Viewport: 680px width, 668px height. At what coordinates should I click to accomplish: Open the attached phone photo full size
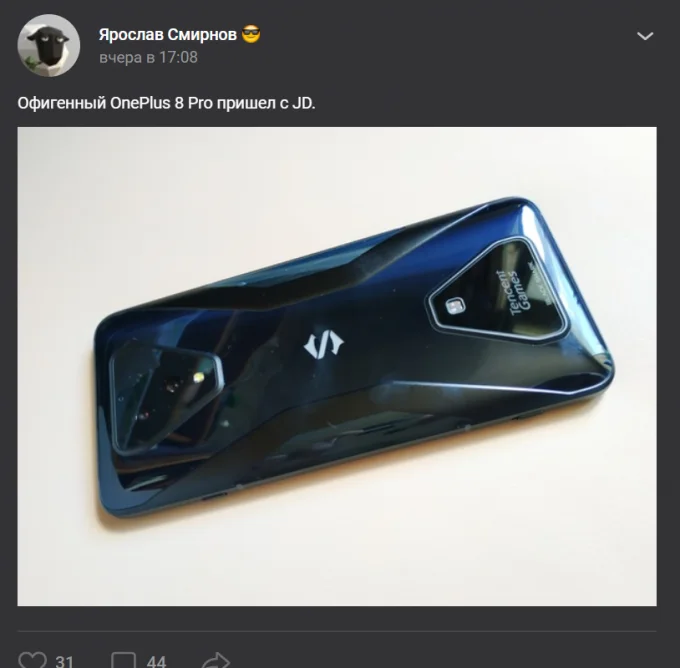tap(337, 366)
